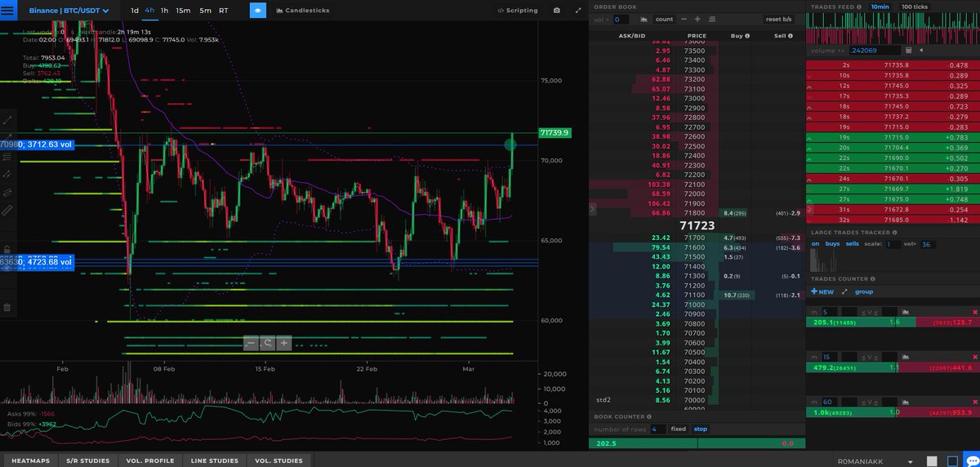Viewport: 980px width, 467px height.
Task: Collapse trades feed with left arrow
Action: pos(921,51)
